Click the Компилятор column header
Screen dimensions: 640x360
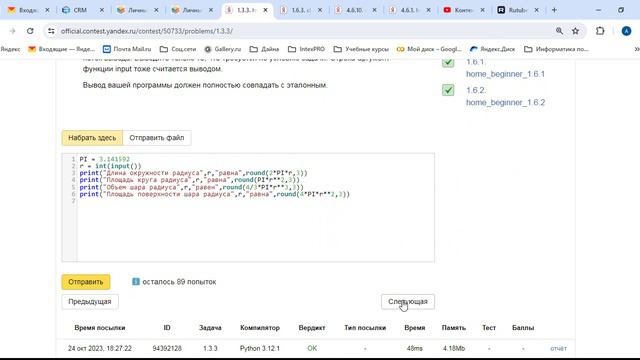click(x=260, y=328)
